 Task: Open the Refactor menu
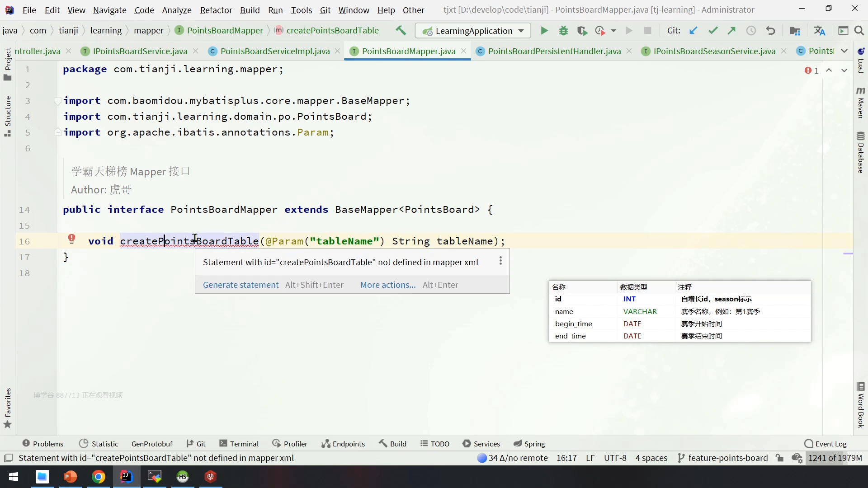[x=216, y=10]
